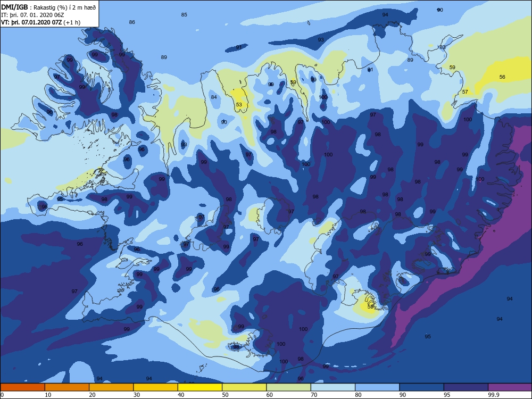532x399 pixels.
Task: Click the dark orange 0–10 legend swatch
Action: pos(22,387)
